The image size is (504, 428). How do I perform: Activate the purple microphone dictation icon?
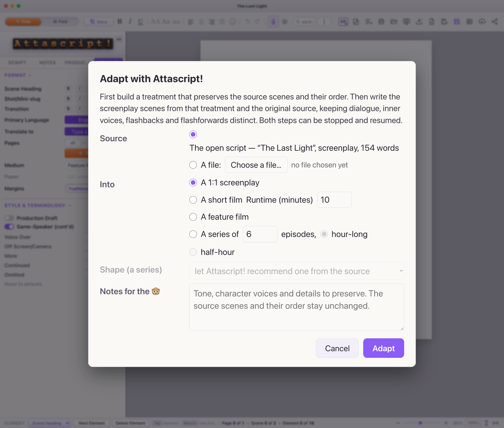click(273, 22)
